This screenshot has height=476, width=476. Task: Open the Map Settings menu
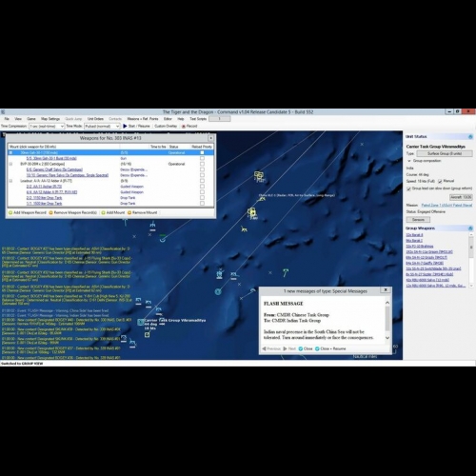pos(50,119)
